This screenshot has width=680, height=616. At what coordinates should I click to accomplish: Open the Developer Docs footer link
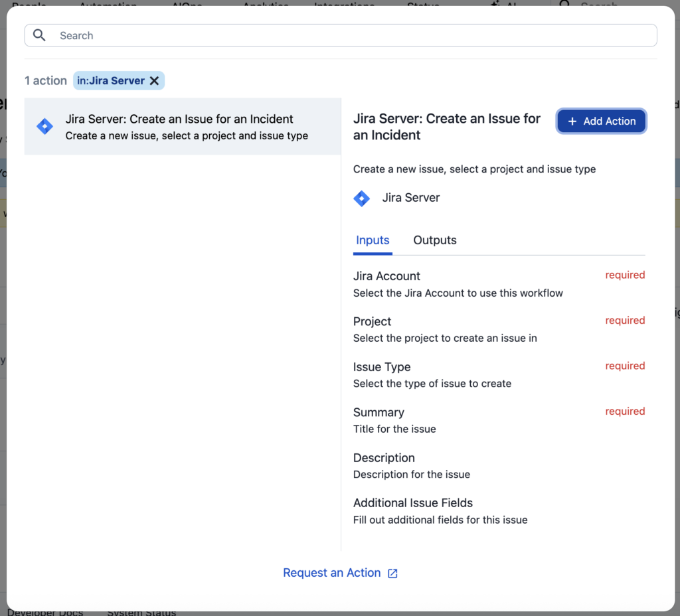pyautogui.click(x=45, y=612)
